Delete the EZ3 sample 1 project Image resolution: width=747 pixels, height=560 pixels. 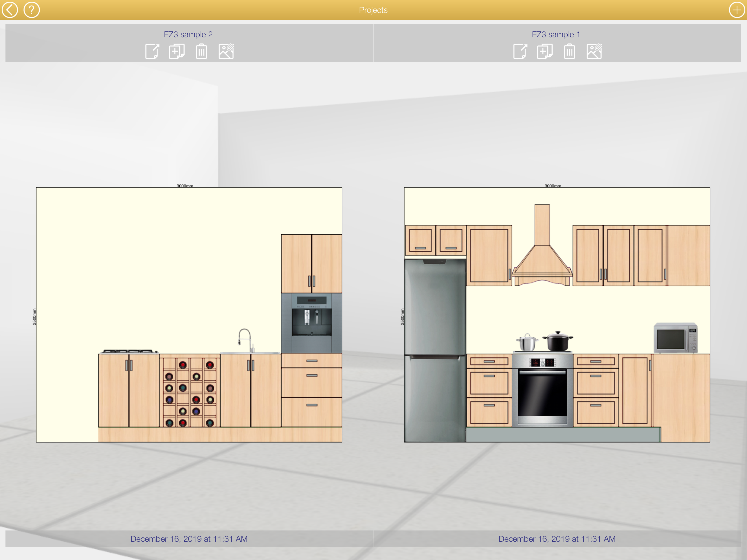click(x=569, y=52)
